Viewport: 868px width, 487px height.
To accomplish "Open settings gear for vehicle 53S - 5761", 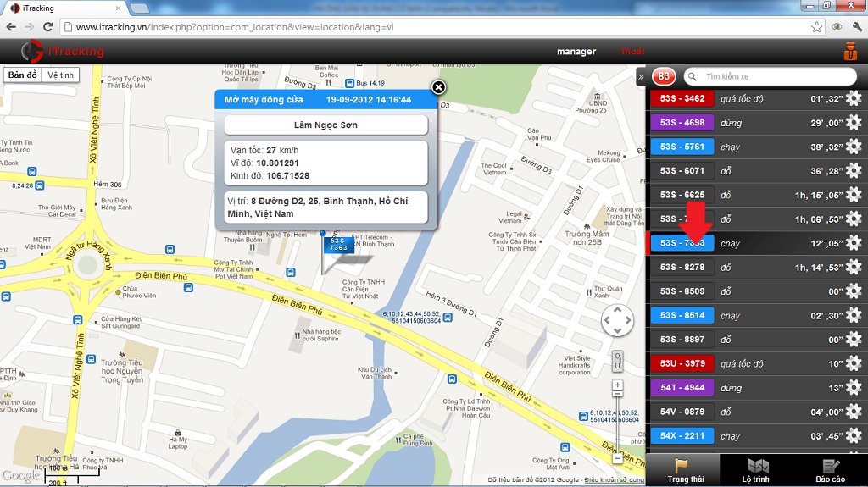I will 854,147.
